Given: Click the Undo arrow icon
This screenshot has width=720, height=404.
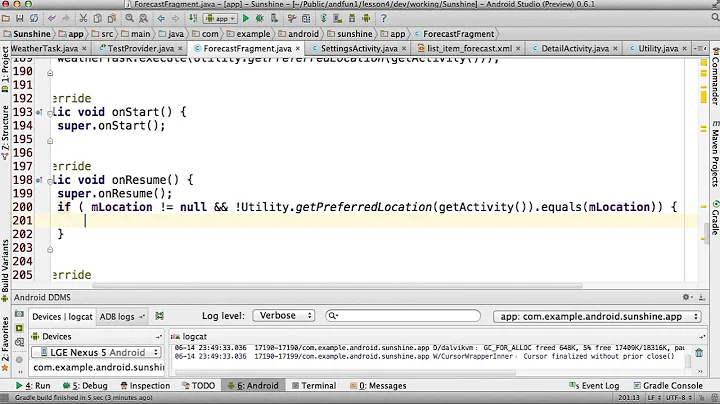Looking at the screenshot, I should click(x=51, y=18).
